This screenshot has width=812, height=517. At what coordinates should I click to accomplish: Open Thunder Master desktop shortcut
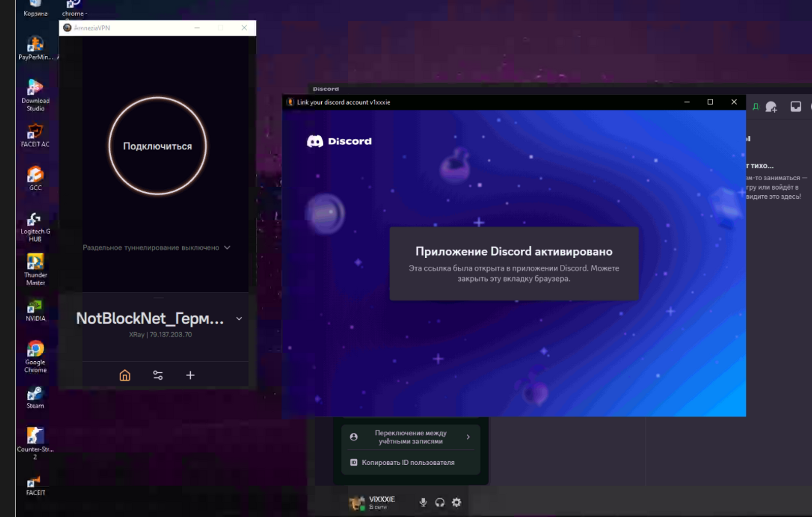coord(36,269)
